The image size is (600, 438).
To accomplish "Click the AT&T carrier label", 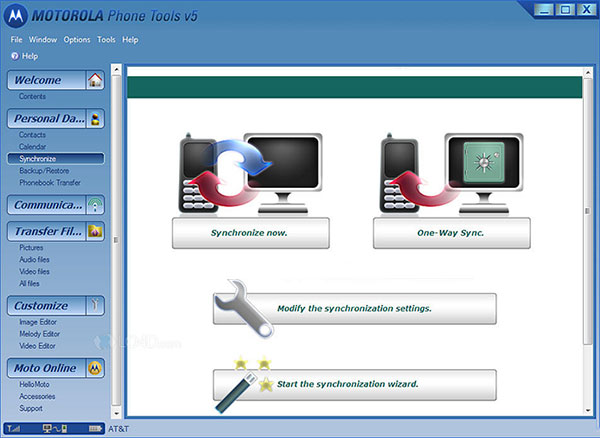I will (119, 429).
